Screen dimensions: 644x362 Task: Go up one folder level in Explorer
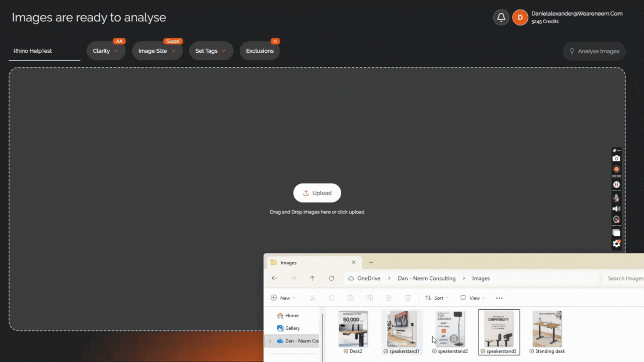312,278
